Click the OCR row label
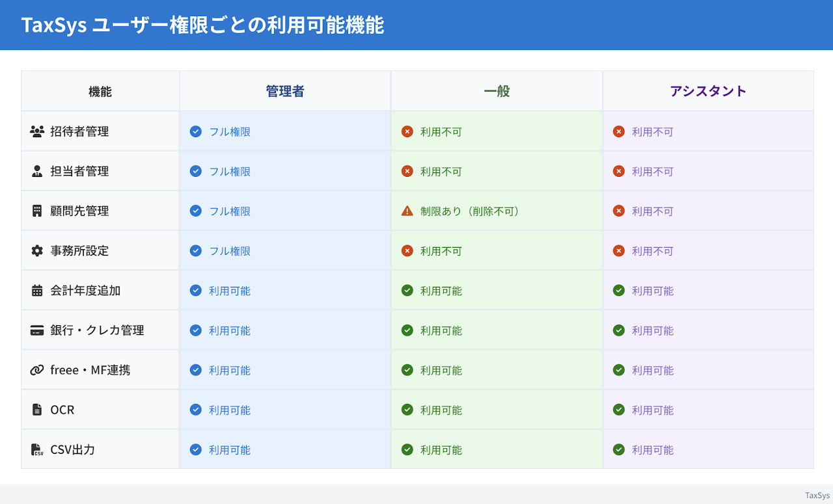 coord(62,410)
